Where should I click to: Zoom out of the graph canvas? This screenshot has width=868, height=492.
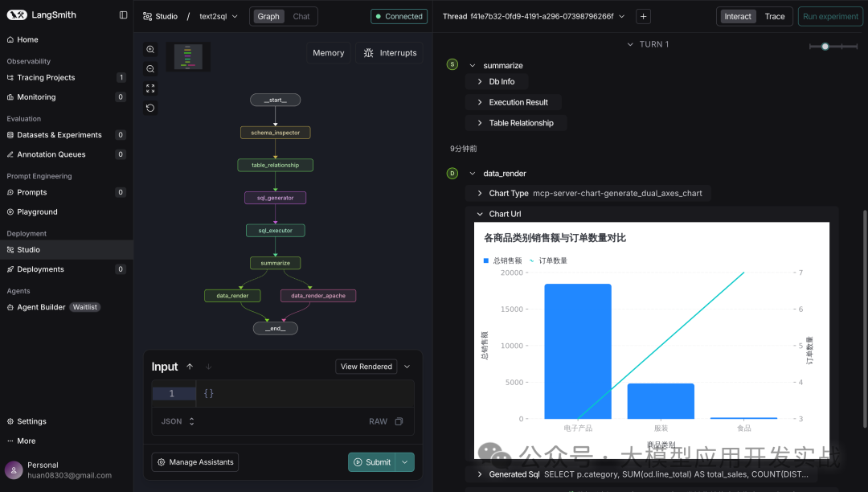(x=150, y=68)
